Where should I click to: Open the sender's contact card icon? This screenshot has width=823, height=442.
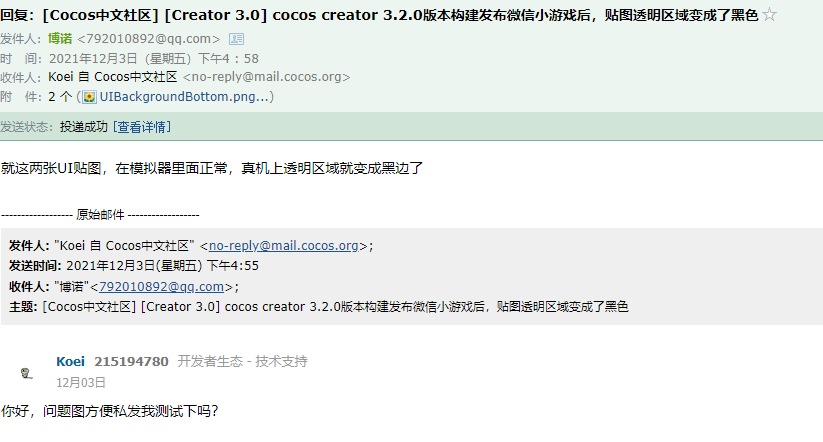click(x=237, y=39)
